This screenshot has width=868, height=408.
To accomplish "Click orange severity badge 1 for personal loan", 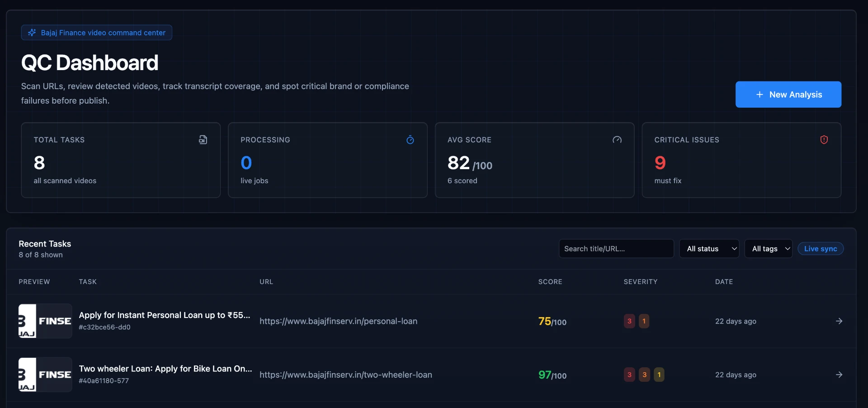I will click(x=644, y=321).
